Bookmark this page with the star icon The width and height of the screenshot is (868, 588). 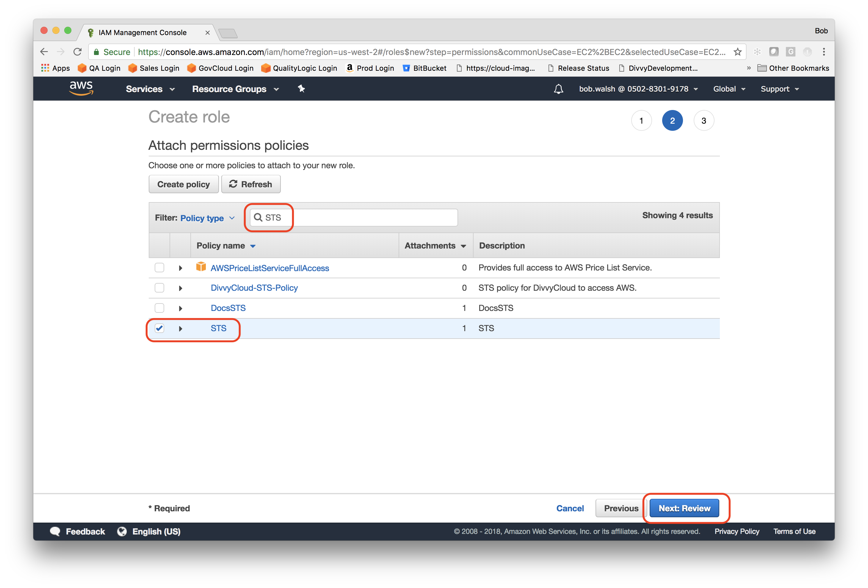(x=737, y=51)
